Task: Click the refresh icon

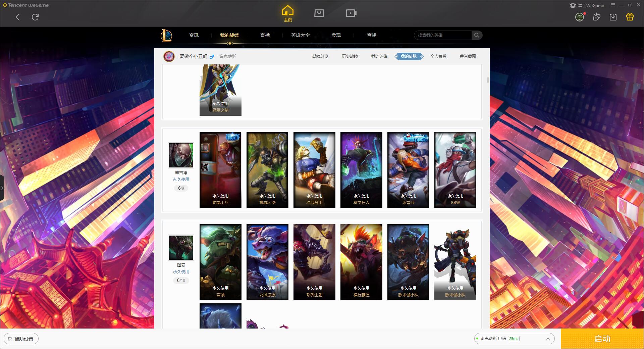Action: tap(35, 17)
